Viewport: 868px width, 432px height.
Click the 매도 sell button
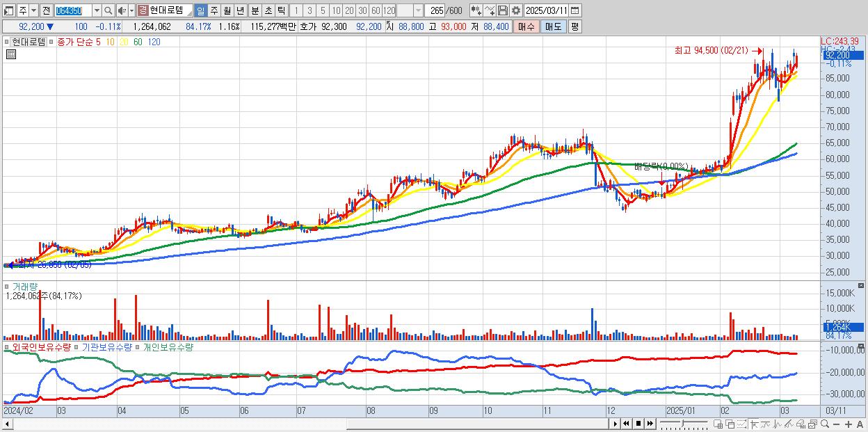(554, 26)
